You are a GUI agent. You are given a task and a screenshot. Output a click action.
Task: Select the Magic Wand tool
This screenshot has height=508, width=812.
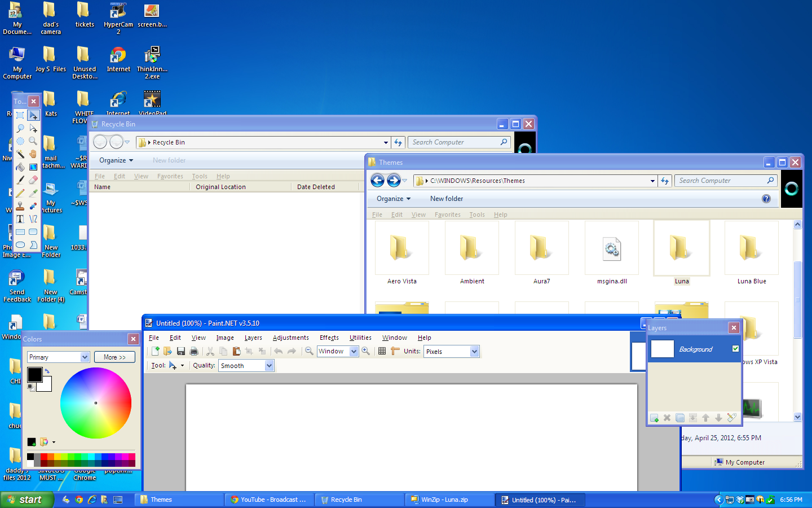pyautogui.click(x=20, y=153)
